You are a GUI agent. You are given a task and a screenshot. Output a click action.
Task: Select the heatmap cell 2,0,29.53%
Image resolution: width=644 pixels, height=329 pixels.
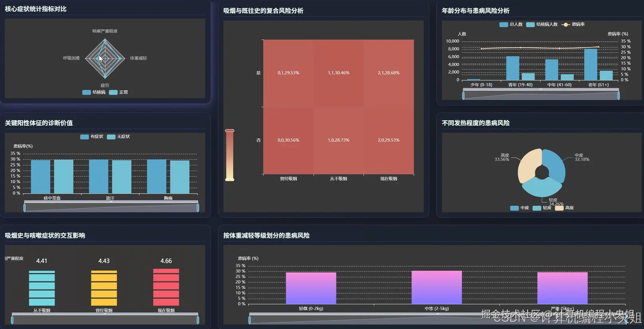[389, 141]
